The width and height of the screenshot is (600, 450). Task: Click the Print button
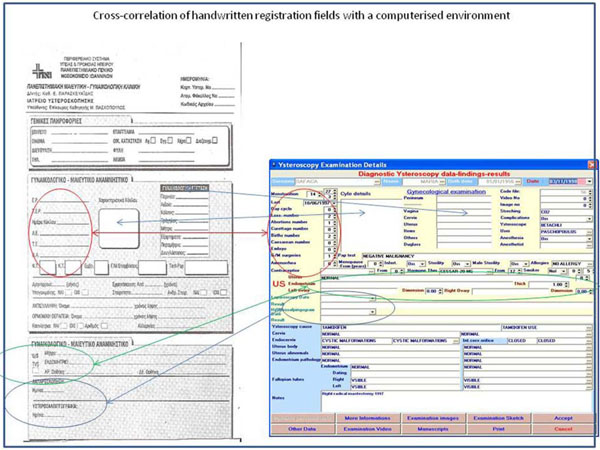[500, 427]
